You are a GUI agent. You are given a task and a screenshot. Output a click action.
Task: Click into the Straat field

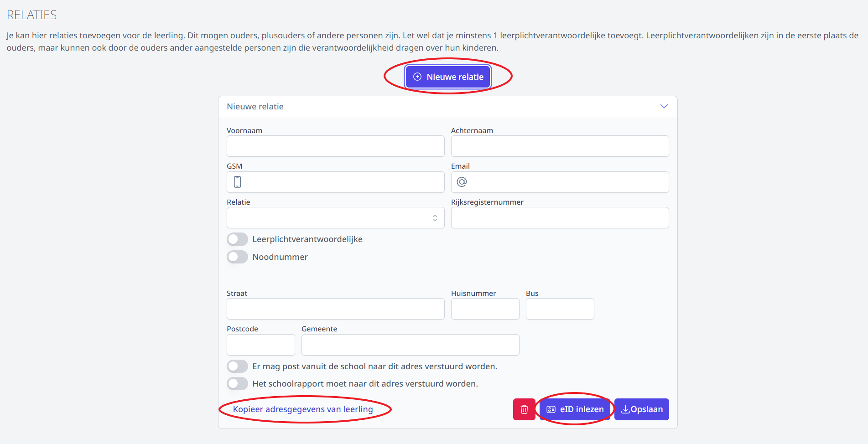(x=336, y=309)
